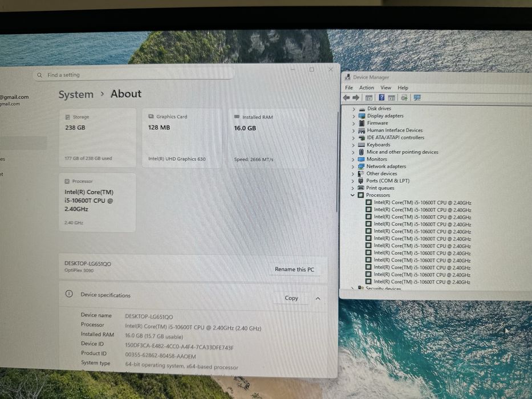Click the Installed RAM 16.0 GB card
Viewport: 532px width, 399px height.
click(x=268, y=138)
